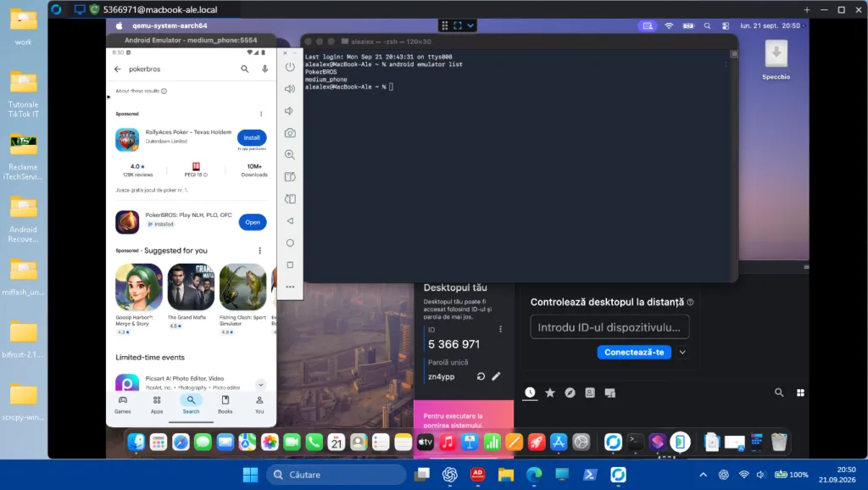Open the Gossip Harbor suggested app
The width and height of the screenshot is (868, 490).
(138, 287)
